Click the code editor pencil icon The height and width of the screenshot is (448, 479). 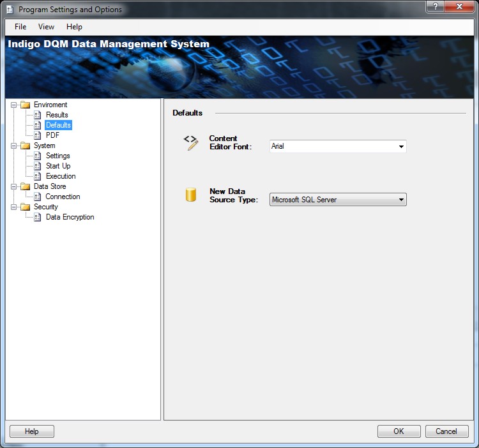coord(190,142)
